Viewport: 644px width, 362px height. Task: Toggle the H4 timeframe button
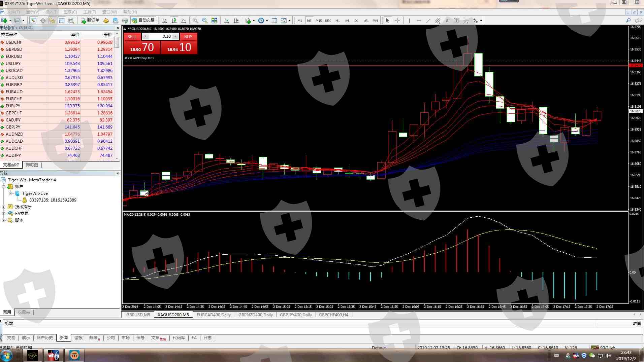click(x=347, y=21)
